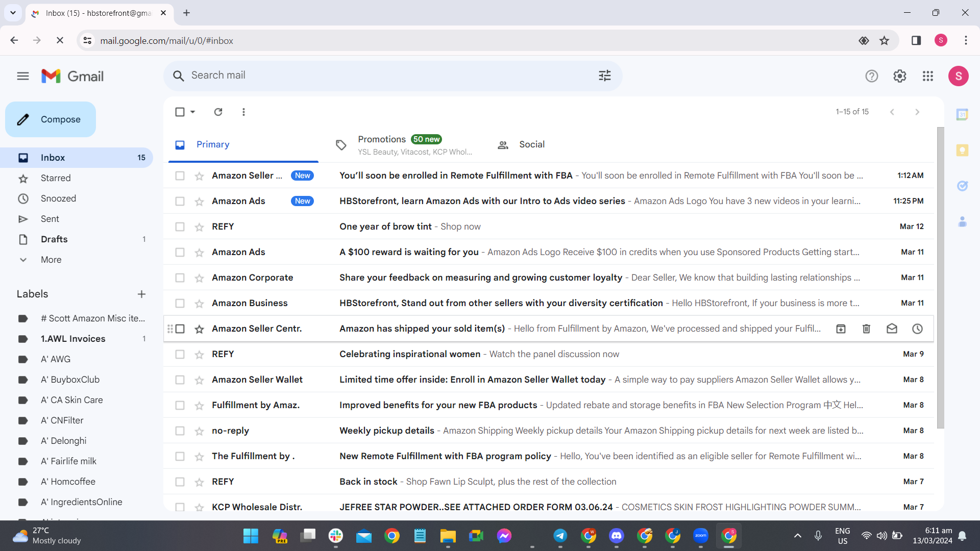
Task: Open a new browser tab
Action: (x=186, y=13)
